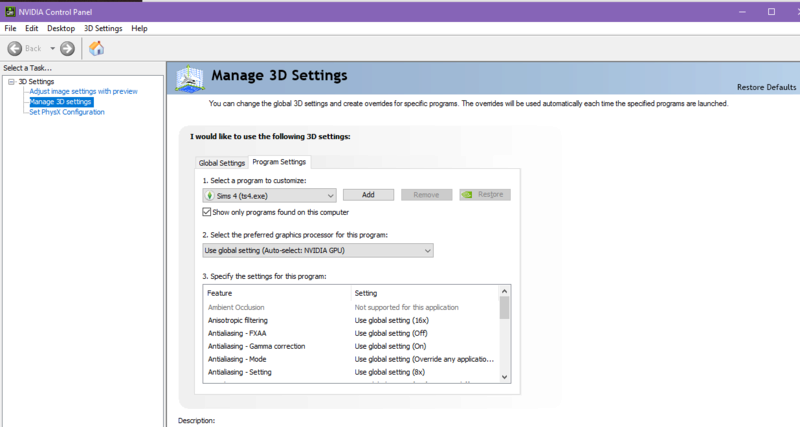The width and height of the screenshot is (800, 427).
Task: Click the Back arrow icon
Action: point(15,48)
